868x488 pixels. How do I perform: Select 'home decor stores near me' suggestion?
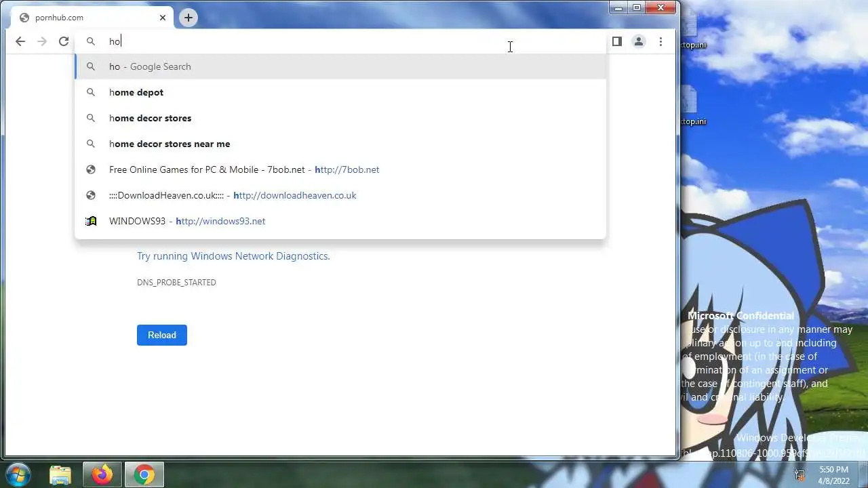[x=340, y=144]
